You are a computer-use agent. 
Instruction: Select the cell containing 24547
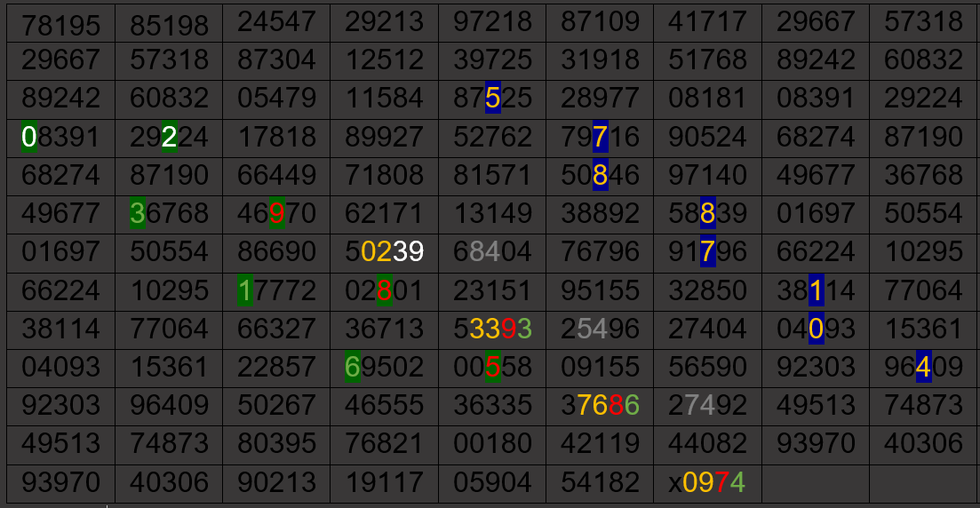276,22
